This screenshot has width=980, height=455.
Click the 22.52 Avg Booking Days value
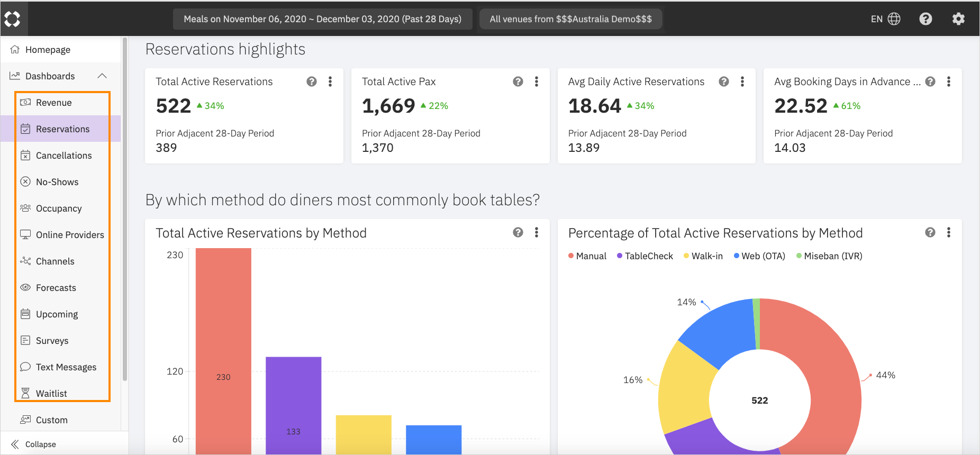801,106
